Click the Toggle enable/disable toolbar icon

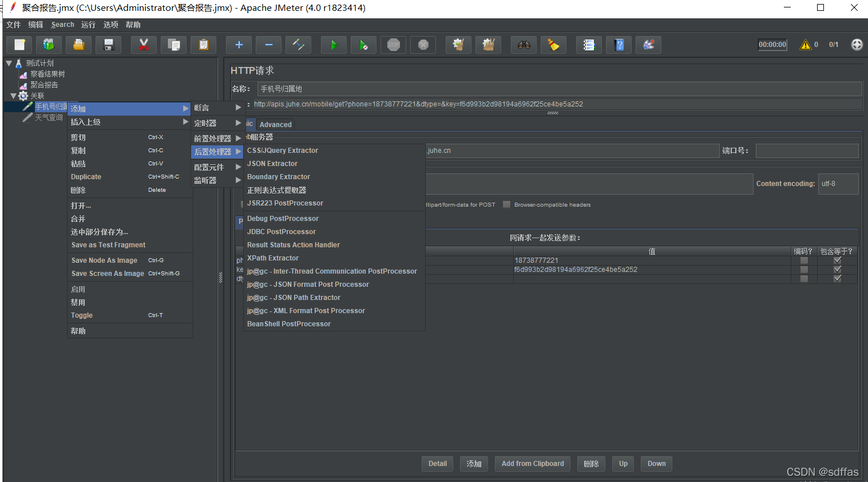(299, 45)
